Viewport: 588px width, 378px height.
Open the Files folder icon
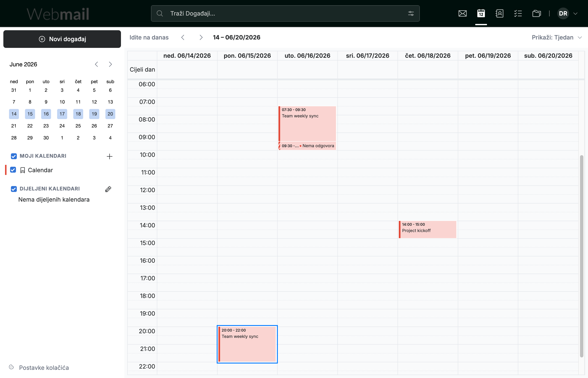[x=537, y=13]
